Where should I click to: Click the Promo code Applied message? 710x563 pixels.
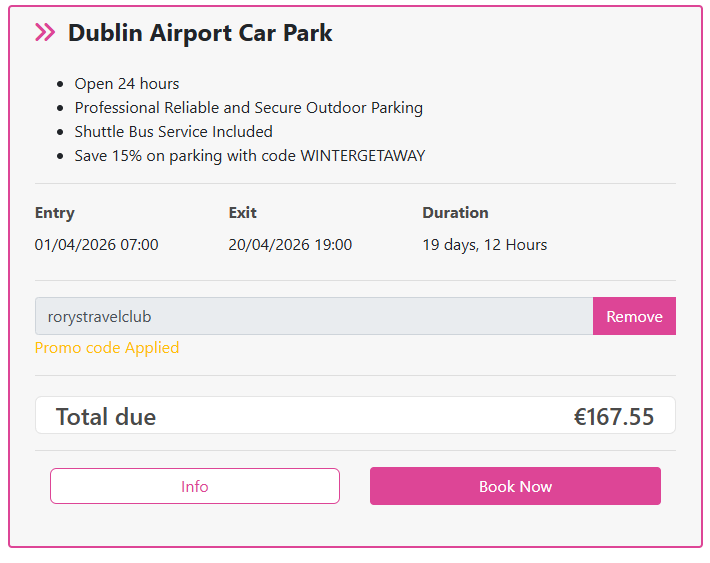pyautogui.click(x=107, y=348)
